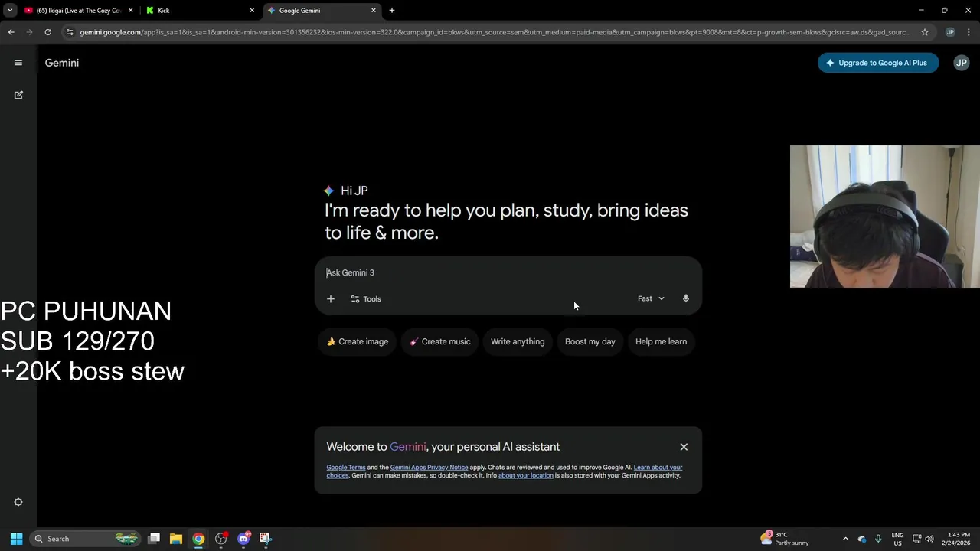Show hidden system tray icons
Viewport: 980px width, 551px height.
click(845, 539)
